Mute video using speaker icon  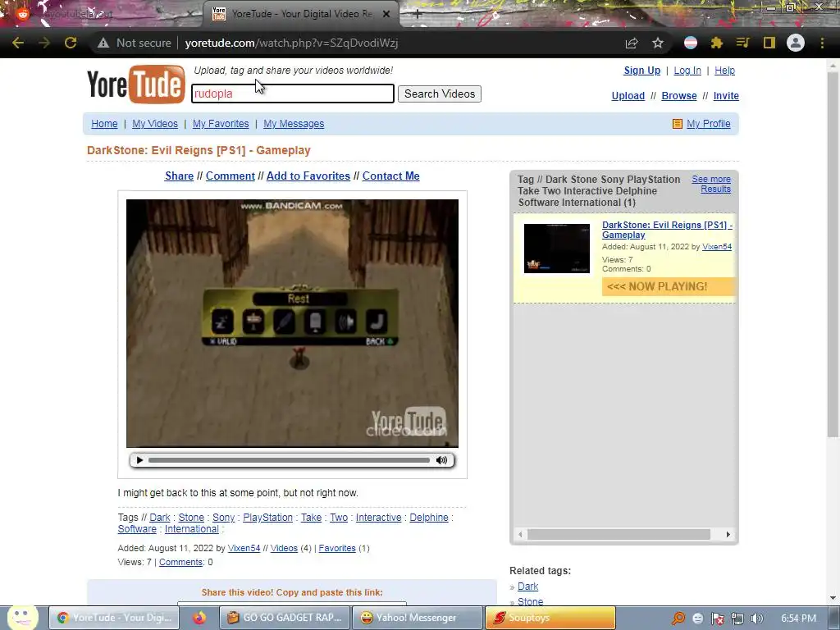pos(441,460)
